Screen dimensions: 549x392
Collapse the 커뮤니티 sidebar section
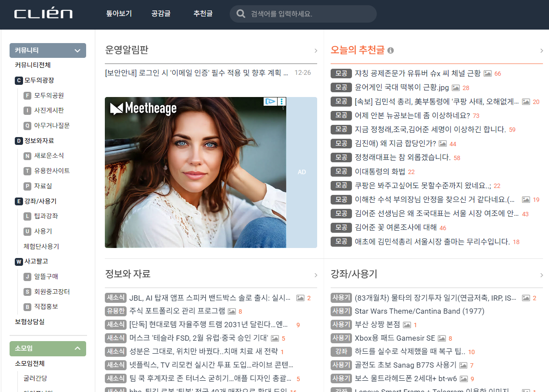coord(77,50)
